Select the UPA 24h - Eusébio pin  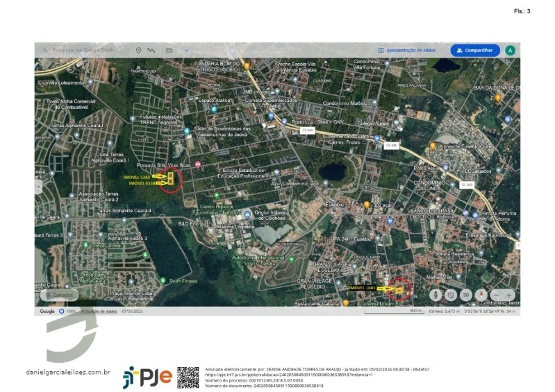378,239
